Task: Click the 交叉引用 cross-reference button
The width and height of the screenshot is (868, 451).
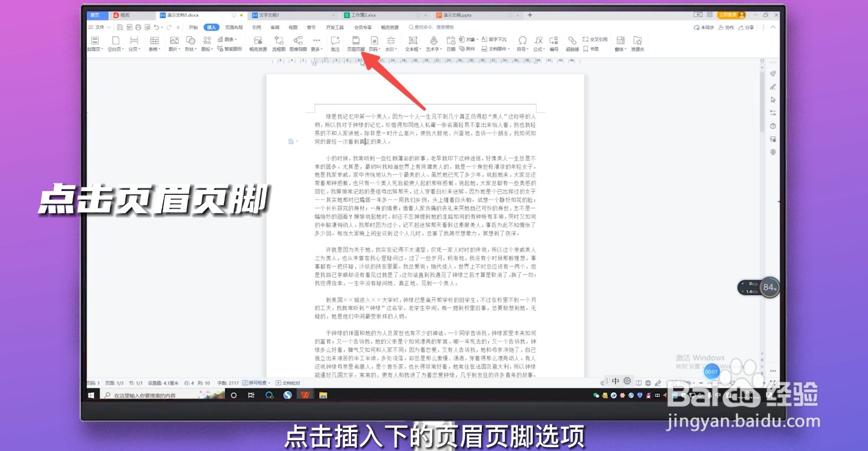Action: [x=595, y=39]
